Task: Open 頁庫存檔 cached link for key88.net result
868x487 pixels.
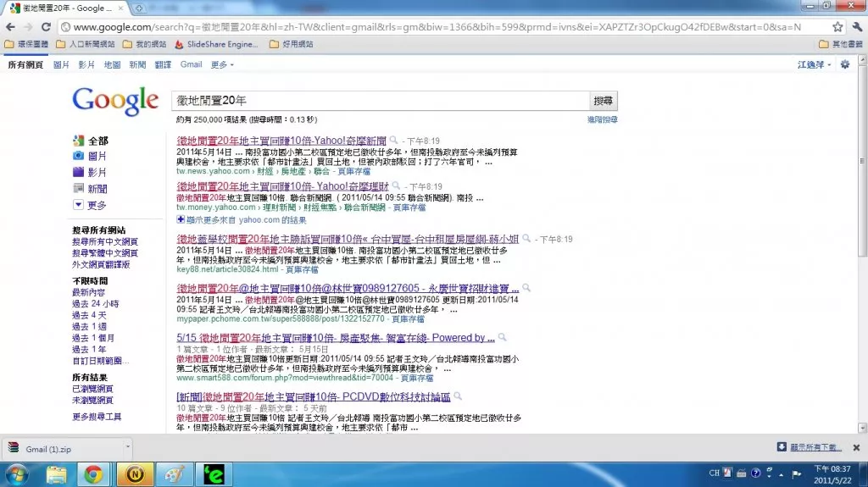Action: click(x=302, y=269)
